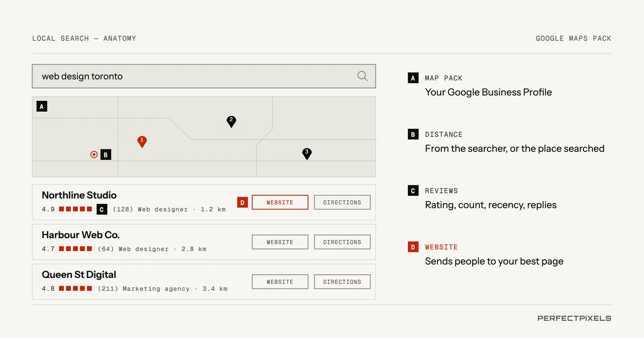Click the A badge beside MAP PACK legend

click(413, 78)
